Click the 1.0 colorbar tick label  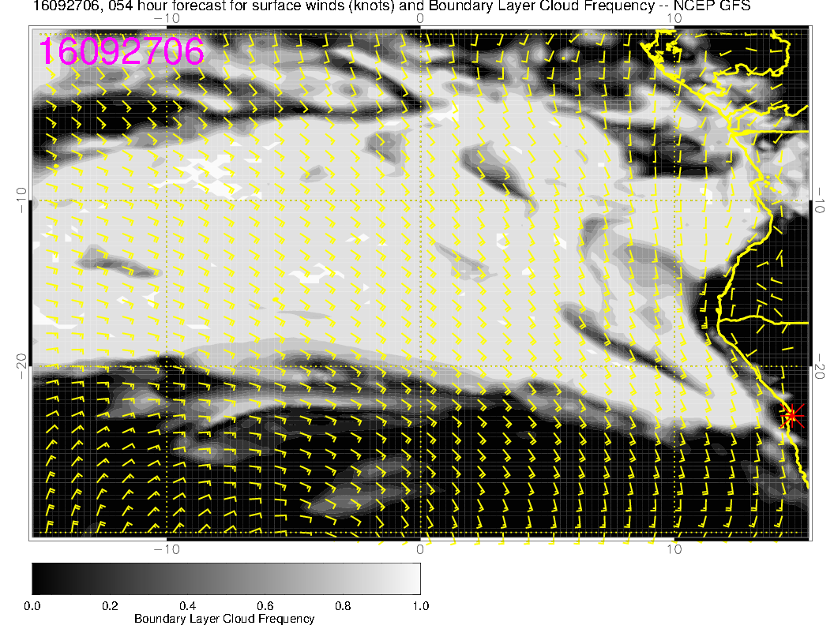click(x=419, y=605)
